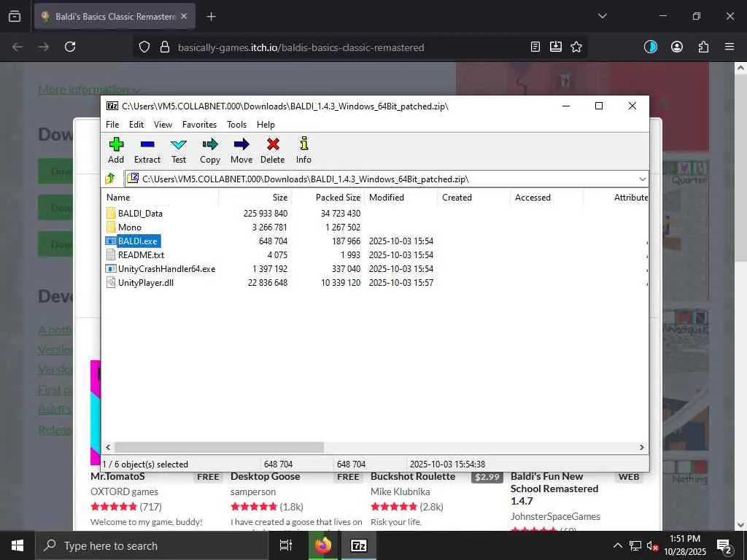Open Firefox tracking protection shield icon

pyautogui.click(x=144, y=47)
